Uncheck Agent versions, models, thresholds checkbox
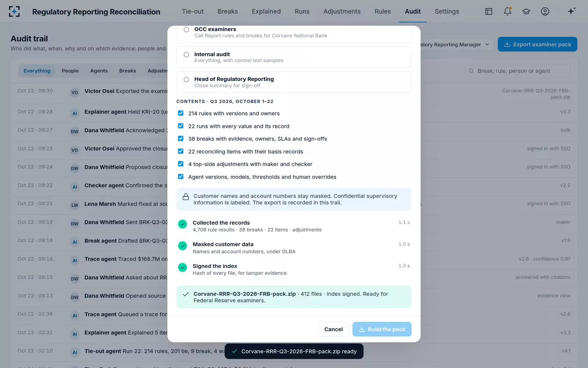Image resolution: width=588 pixels, height=368 pixels. [180, 177]
